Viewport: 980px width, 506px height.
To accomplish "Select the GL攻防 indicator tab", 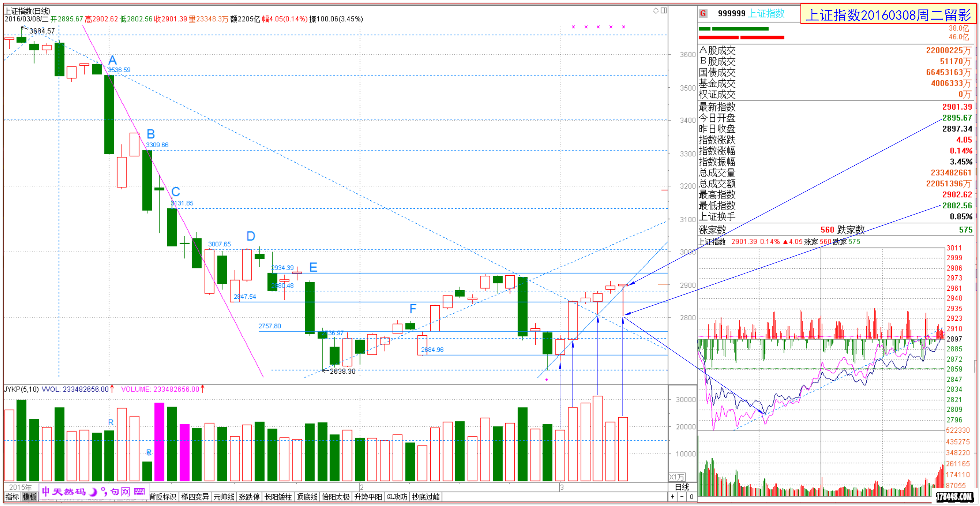I will (397, 497).
